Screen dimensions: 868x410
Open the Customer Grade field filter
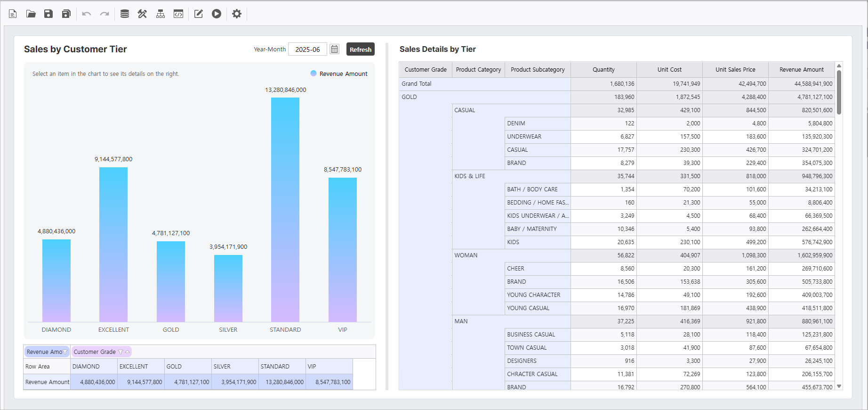coord(121,352)
